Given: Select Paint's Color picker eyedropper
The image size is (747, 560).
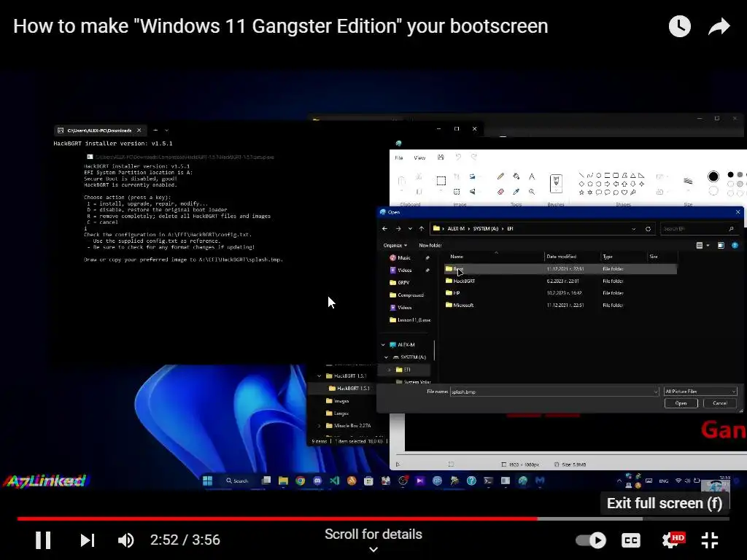Looking at the screenshot, I should 516,192.
